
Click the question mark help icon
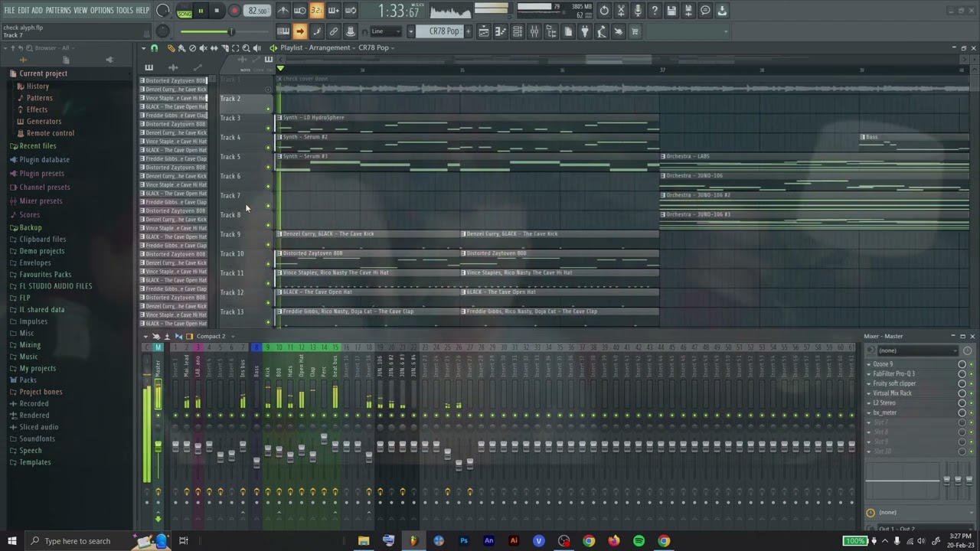pyautogui.click(x=655, y=11)
